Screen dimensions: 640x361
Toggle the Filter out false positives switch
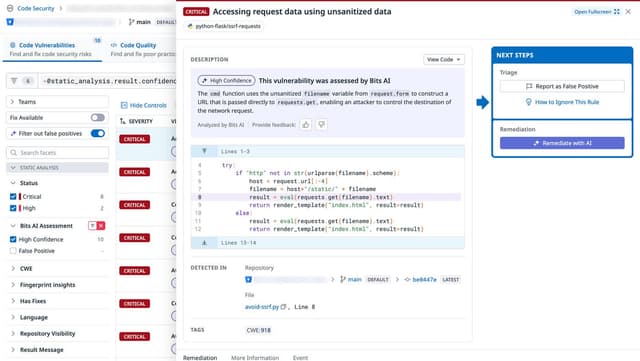pyautogui.click(x=98, y=134)
